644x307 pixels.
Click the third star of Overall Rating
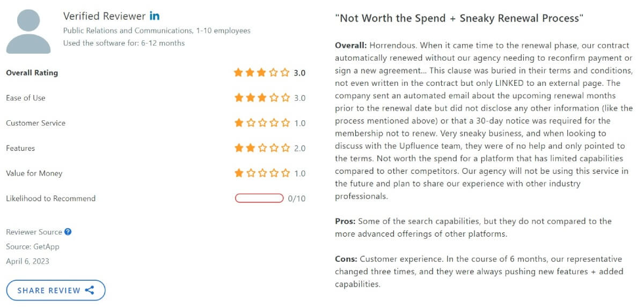262,72
